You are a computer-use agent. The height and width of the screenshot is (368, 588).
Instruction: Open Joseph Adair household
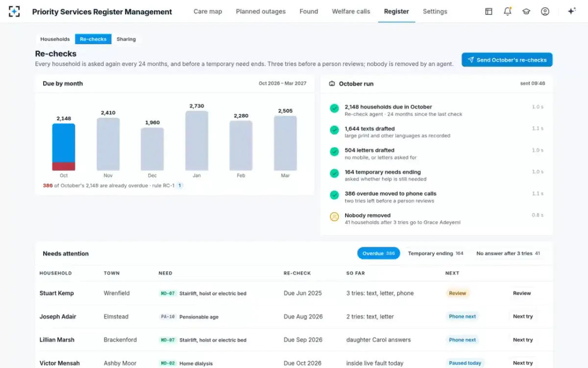click(x=58, y=316)
